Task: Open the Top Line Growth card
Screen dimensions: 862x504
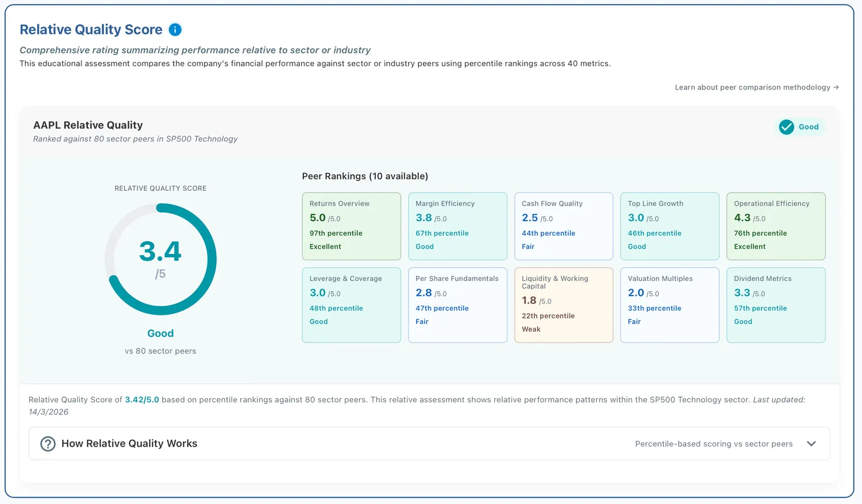Action: tap(670, 226)
